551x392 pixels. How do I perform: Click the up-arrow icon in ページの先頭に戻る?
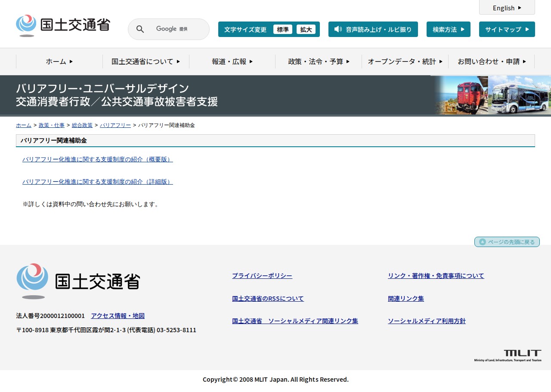pyautogui.click(x=483, y=242)
